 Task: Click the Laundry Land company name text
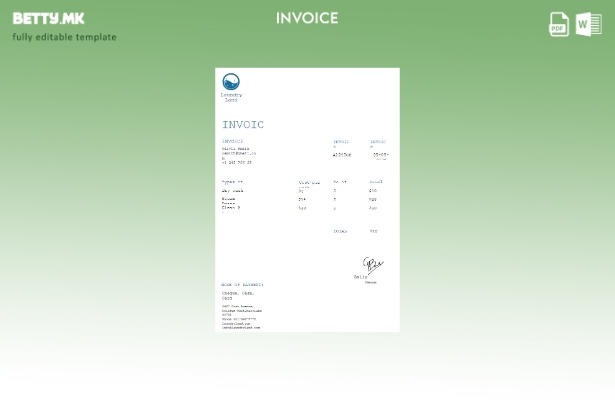(x=231, y=97)
